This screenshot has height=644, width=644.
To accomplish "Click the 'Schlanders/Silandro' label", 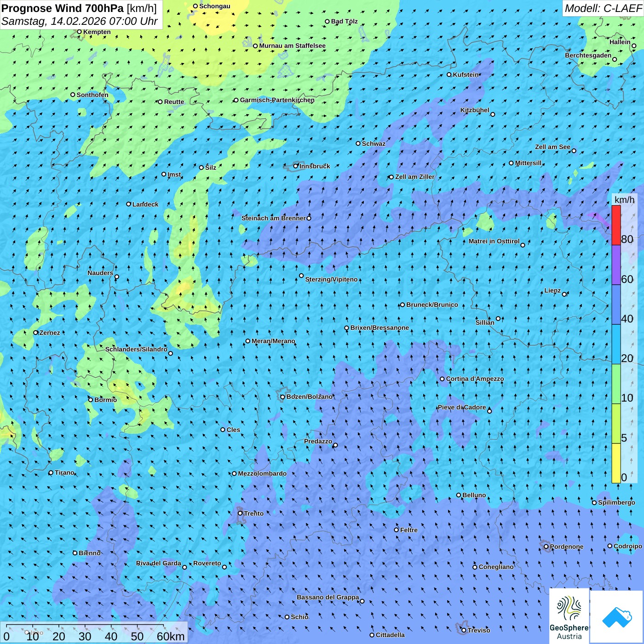I will pyautogui.click(x=136, y=349).
